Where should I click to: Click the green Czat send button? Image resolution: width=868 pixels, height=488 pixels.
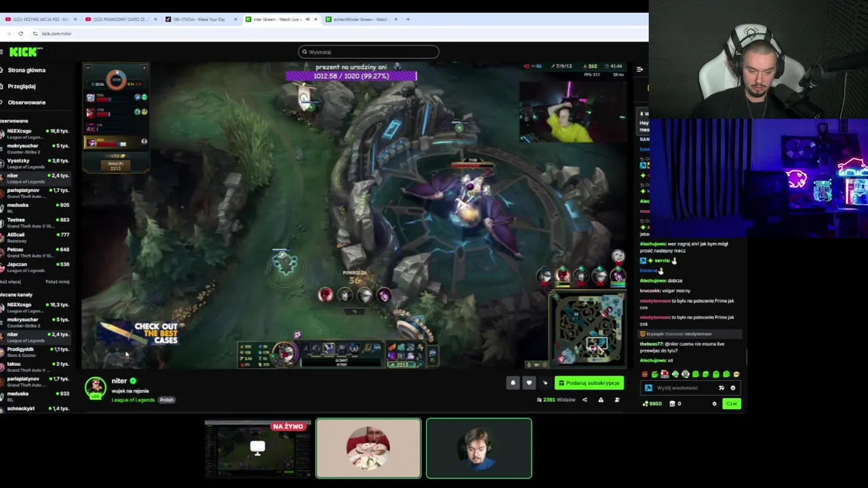point(731,404)
